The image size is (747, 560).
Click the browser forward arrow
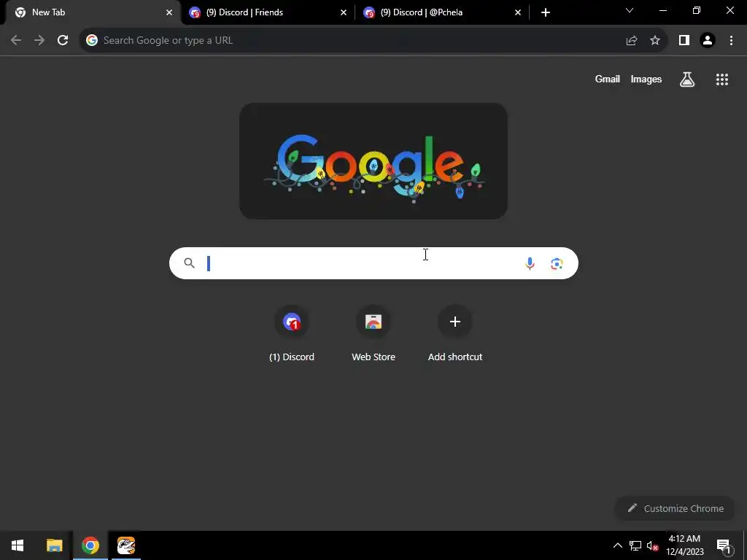pos(39,41)
